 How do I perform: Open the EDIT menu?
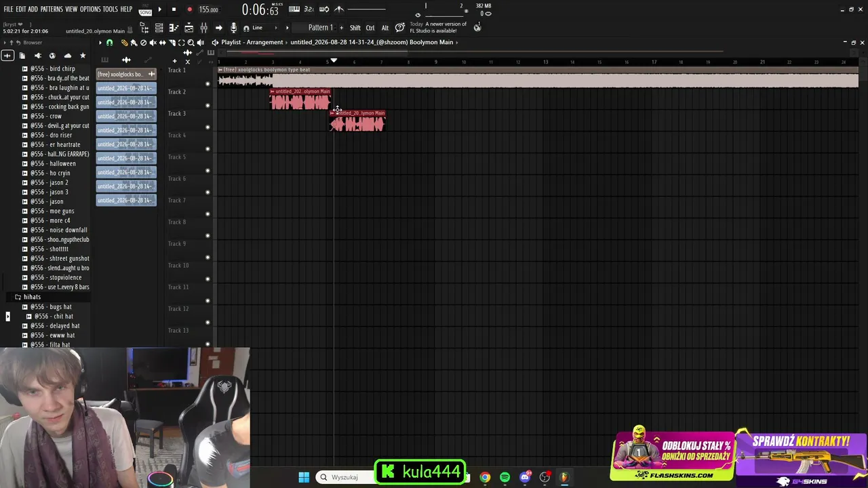(21, 9)
